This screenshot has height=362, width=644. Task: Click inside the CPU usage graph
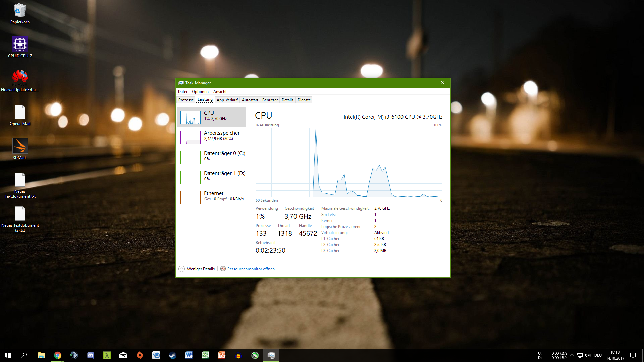[349, 163]
